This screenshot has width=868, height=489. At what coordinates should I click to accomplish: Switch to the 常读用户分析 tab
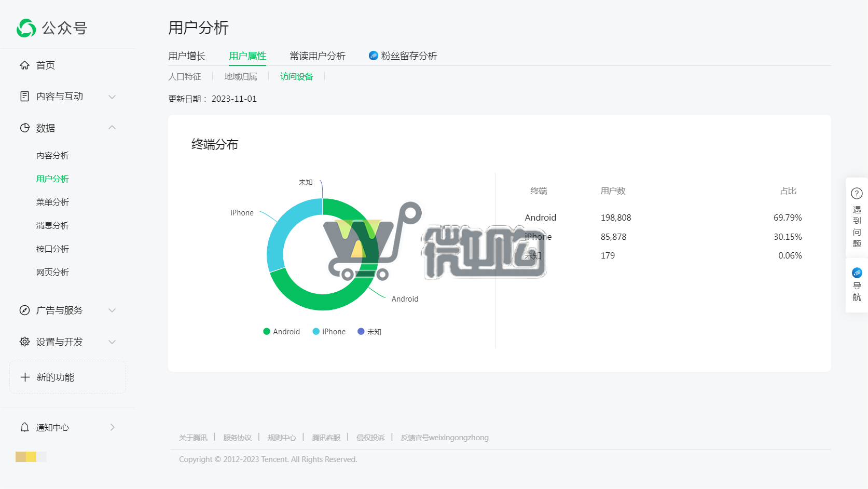point(317,56)
